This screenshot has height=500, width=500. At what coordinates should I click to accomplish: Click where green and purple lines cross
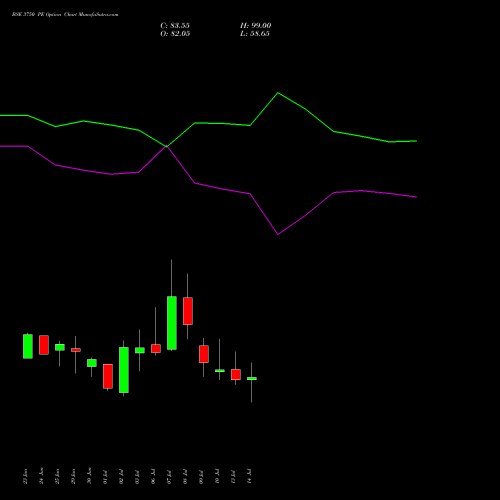[166, 146]
